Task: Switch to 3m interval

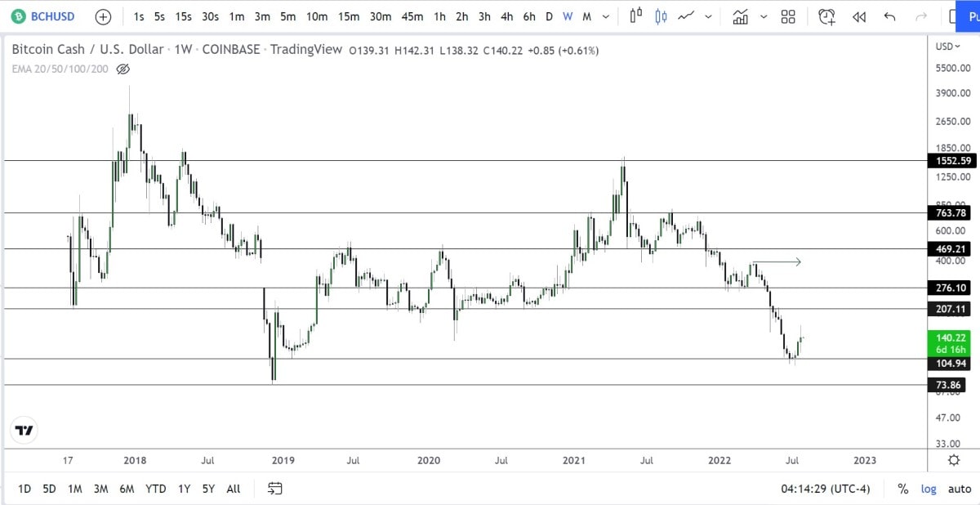Action: (262, 16)
